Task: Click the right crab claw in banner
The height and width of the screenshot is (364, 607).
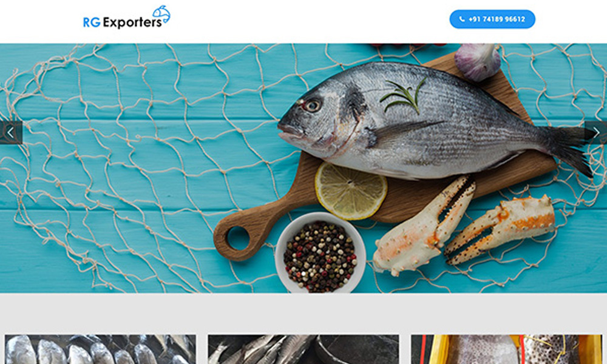Action: click(x=500, y=229)
